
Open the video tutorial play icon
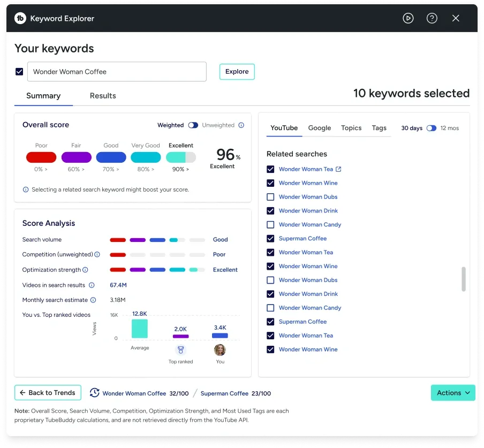(408, 18)
